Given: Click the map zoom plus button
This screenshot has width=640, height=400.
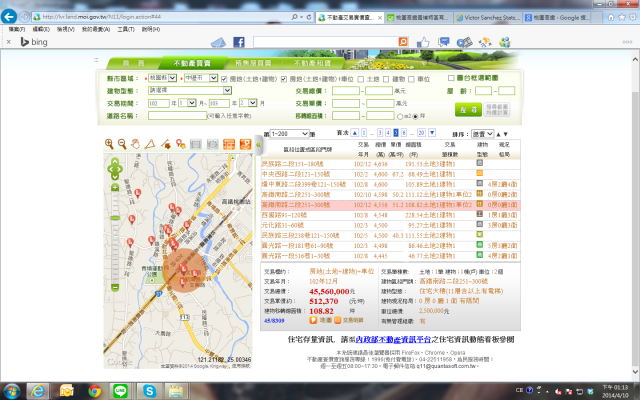Looking at the screenshot, I should pyautogui.click(x=115, y=187).
